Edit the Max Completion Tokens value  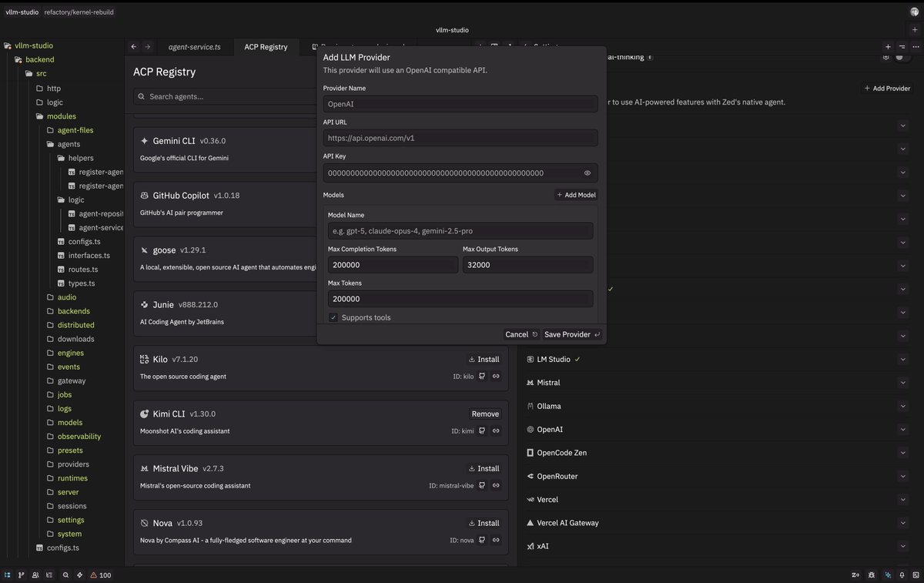(393, 265)
